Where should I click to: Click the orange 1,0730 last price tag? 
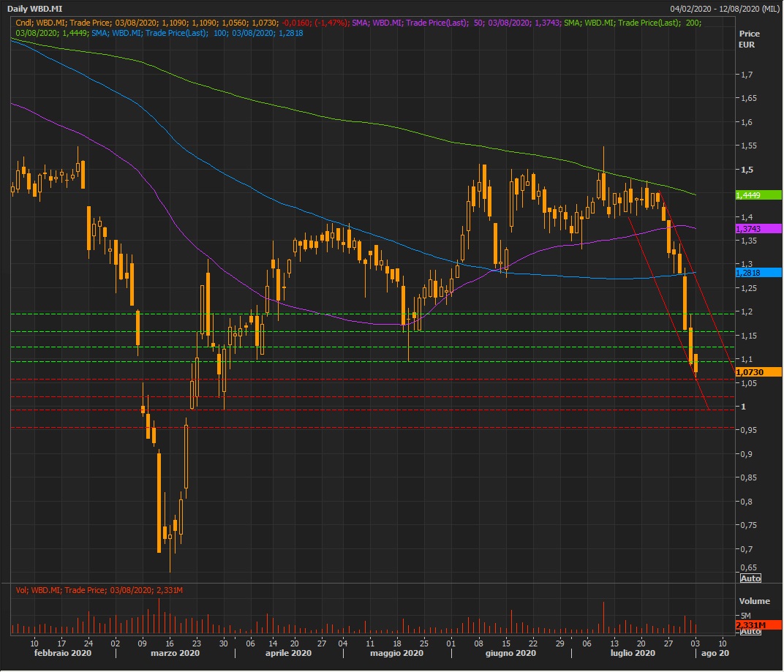(x=749, y=372)
